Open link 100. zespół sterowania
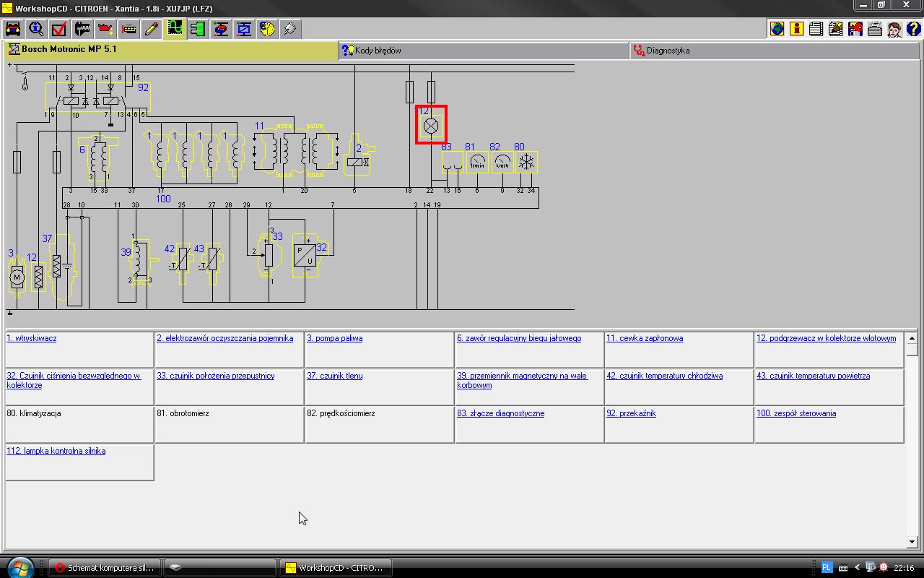Image resolution: width=924 pixels, height=578 pixels. (796, 413)
